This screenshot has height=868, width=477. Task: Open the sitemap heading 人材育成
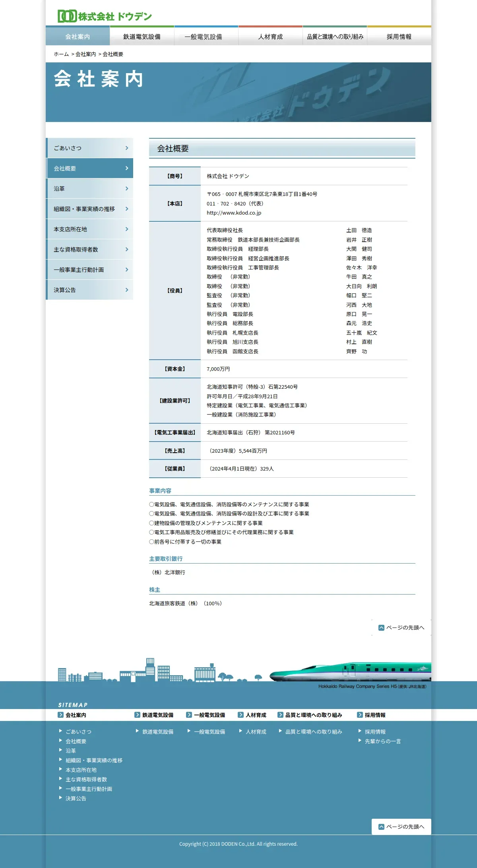(x=256, y=715)
